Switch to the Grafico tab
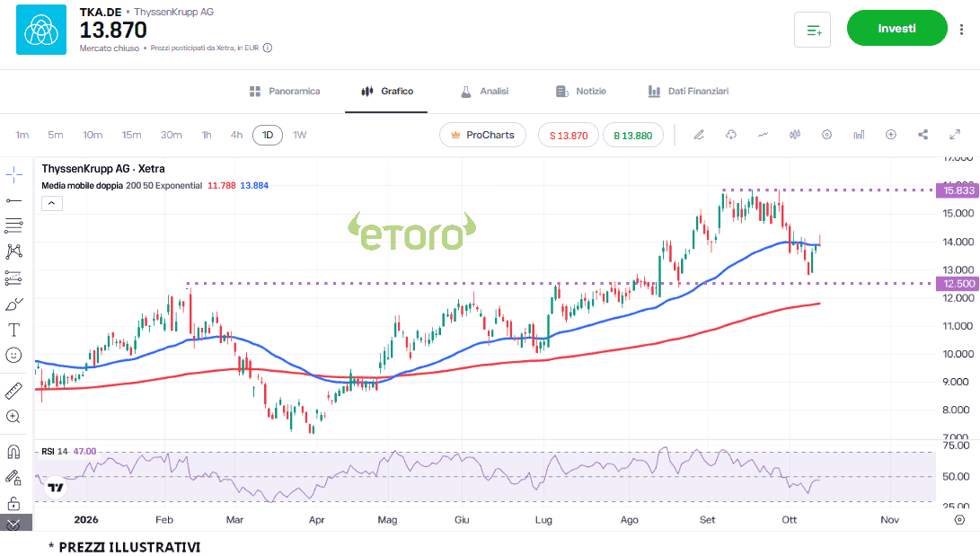The width and height of the screenshot is (980, 556). coord(387,92)
